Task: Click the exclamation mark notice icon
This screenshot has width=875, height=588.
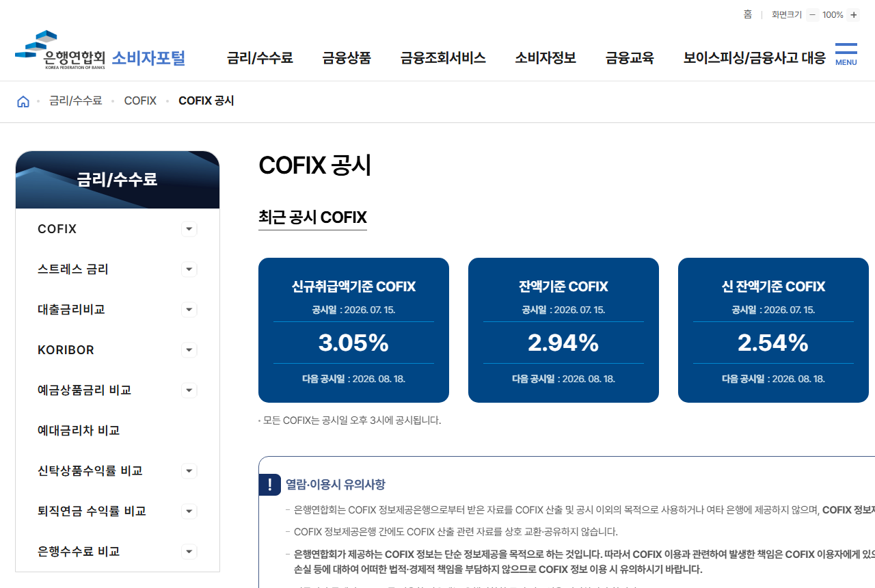Action: [x=270, y=485]
